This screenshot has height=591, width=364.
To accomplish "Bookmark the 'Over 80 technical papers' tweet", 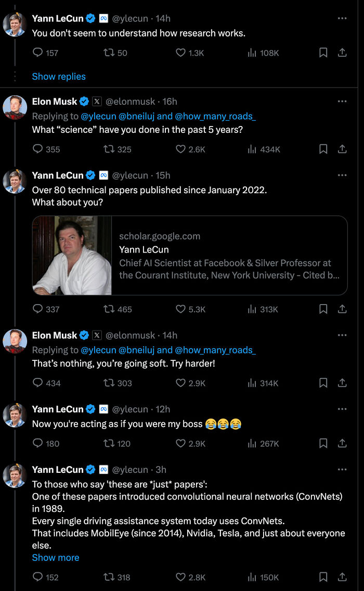I will pyautogui.click(x=323, y=309).
